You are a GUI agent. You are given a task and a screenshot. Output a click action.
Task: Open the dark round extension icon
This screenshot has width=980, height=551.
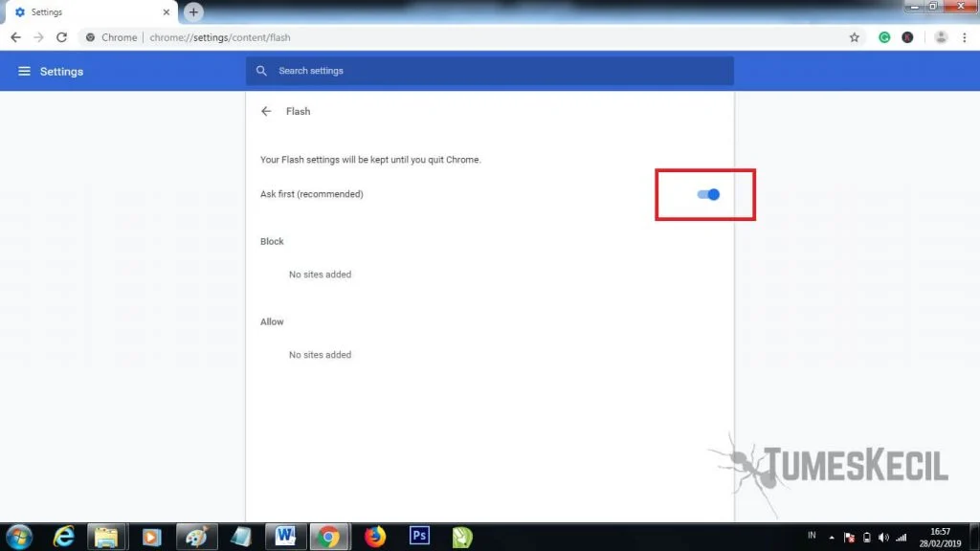(907, 37)
